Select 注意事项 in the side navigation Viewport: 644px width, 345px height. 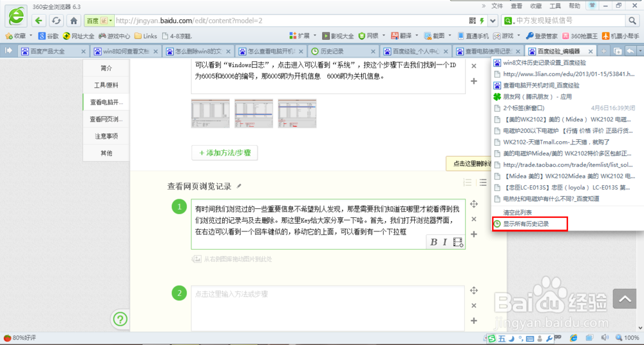coord(106,136)
